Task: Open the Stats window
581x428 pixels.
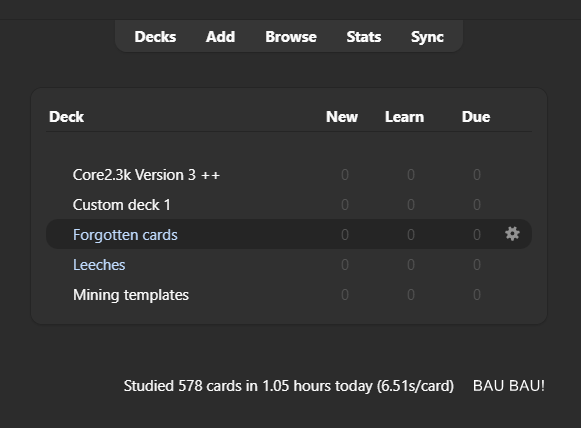Action: [x=363, y=37]
